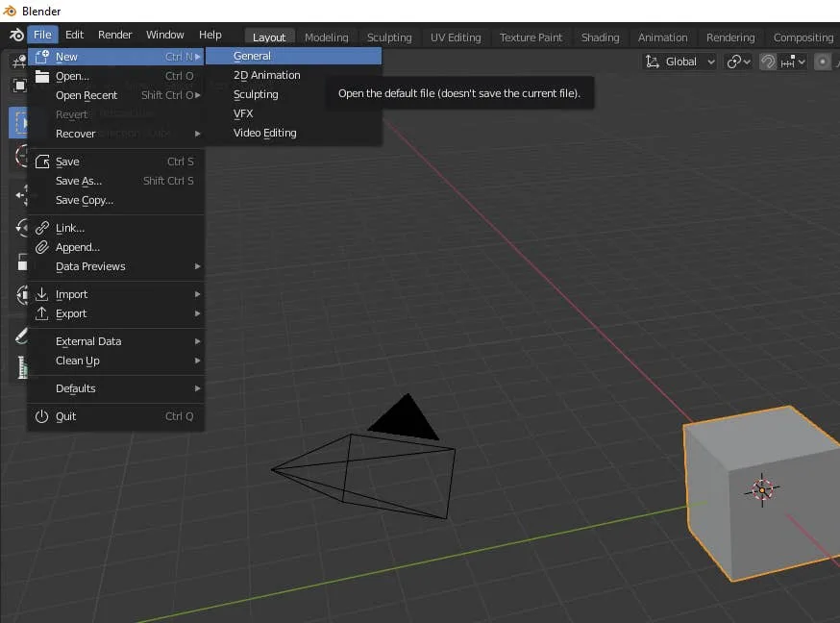The image size is (840, 623).
Task: Click the Save icon in the File menu
Action: pyautogui.click(x=41, y=162)
